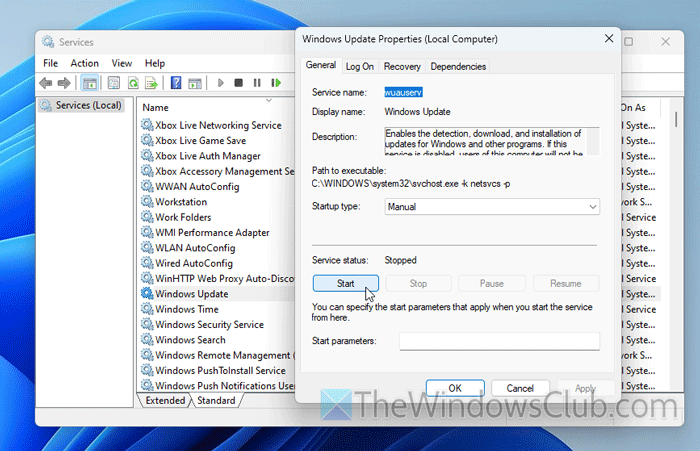The width and height of the screenshot is (700, 451).
Task: Open the Help toolbar icon with question mark
Action: [x=176, y=83]
